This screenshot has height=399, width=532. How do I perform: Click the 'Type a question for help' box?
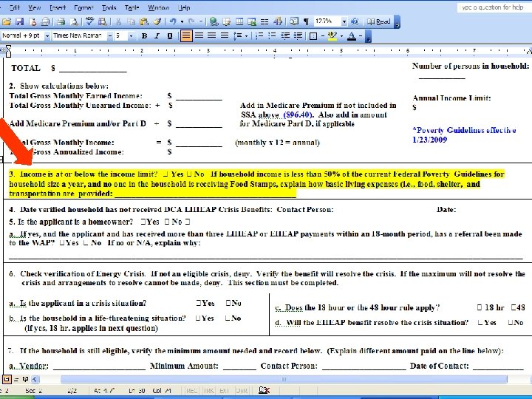tap(494, 7)
